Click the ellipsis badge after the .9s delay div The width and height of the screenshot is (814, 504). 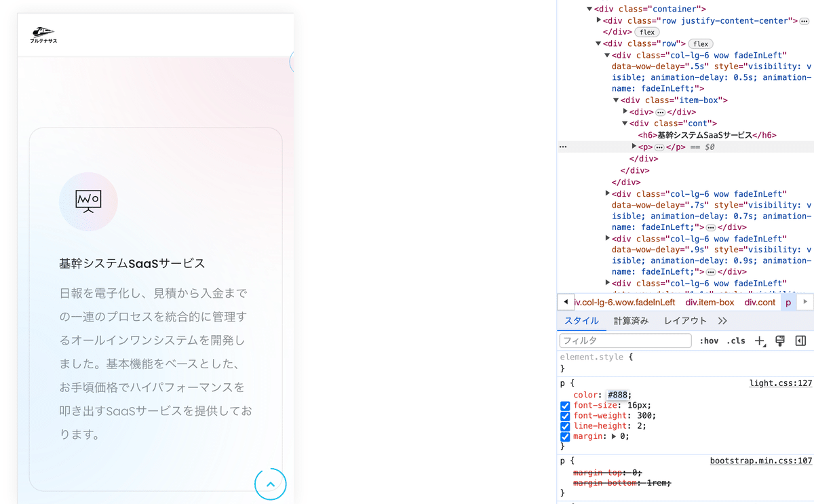[x=710, y=272]
